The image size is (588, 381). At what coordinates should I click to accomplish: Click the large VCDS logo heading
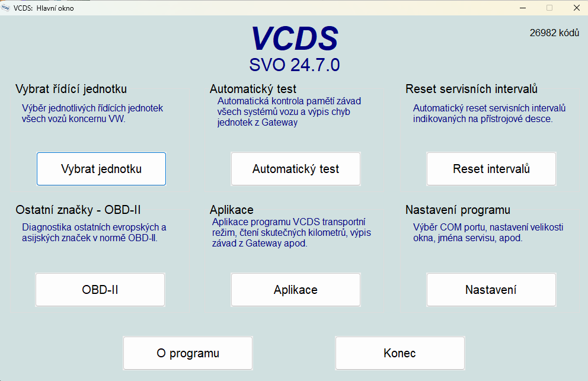(295, 39)
